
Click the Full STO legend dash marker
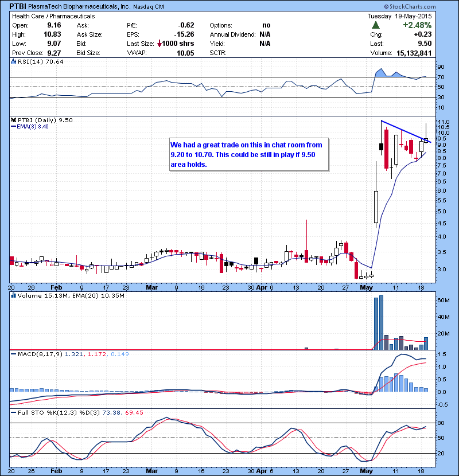(x=13, y=412)
